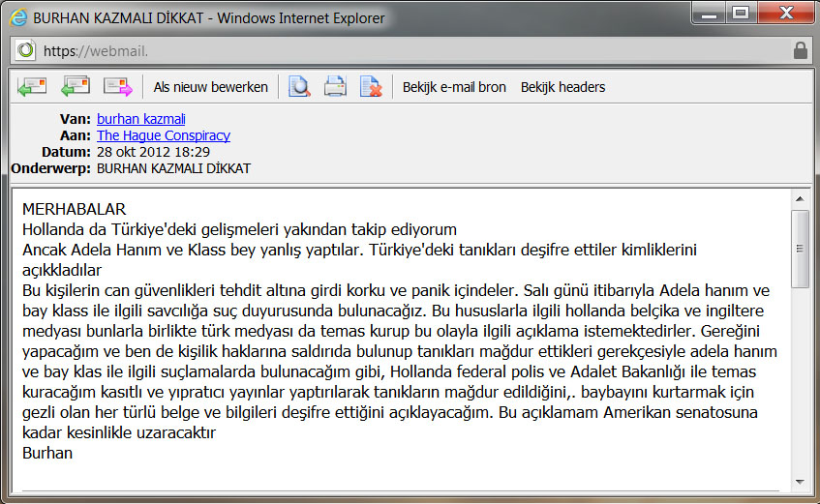The width and height of the screenshot is (820, 504).
Task: Click the signature Burhan at message end
Action: pos(47,453)
